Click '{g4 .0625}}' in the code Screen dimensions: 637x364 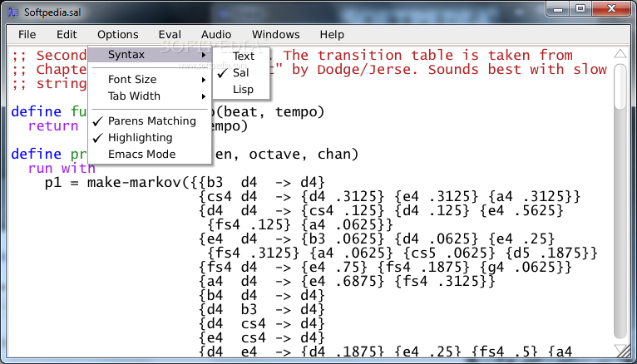[526, 267]
